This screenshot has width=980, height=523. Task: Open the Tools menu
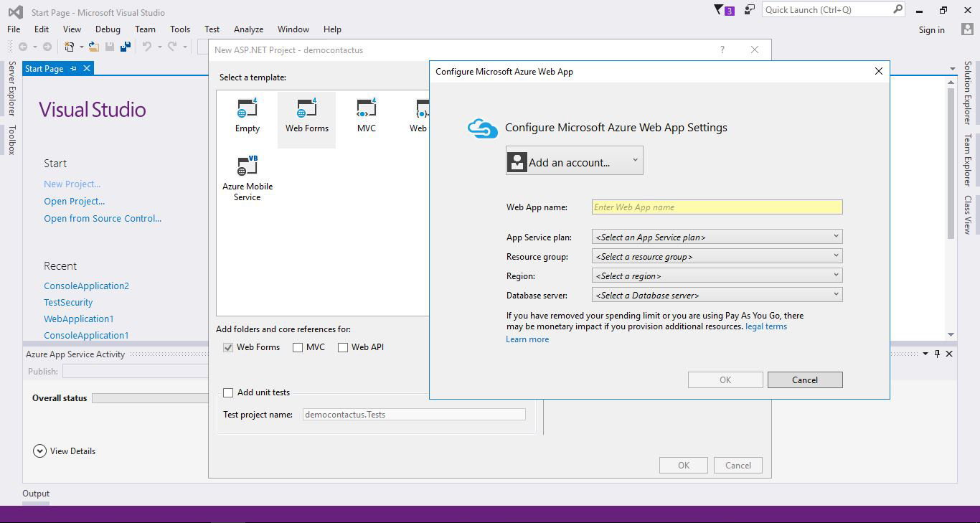(x=180, y=29)
